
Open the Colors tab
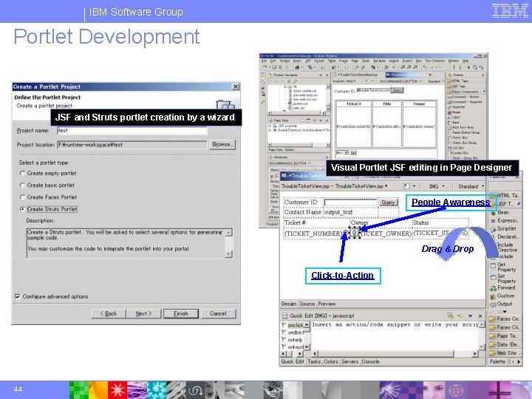(x=331, y=361)
